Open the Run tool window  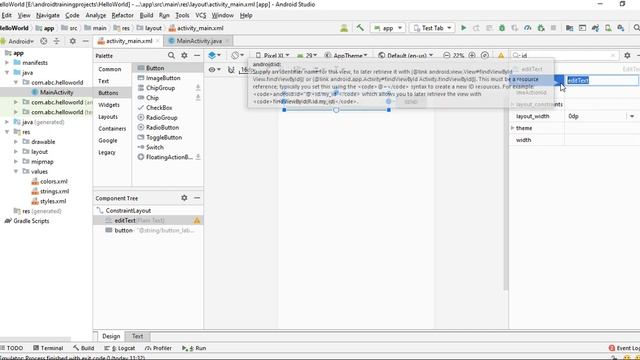click(x=194, y=348)
